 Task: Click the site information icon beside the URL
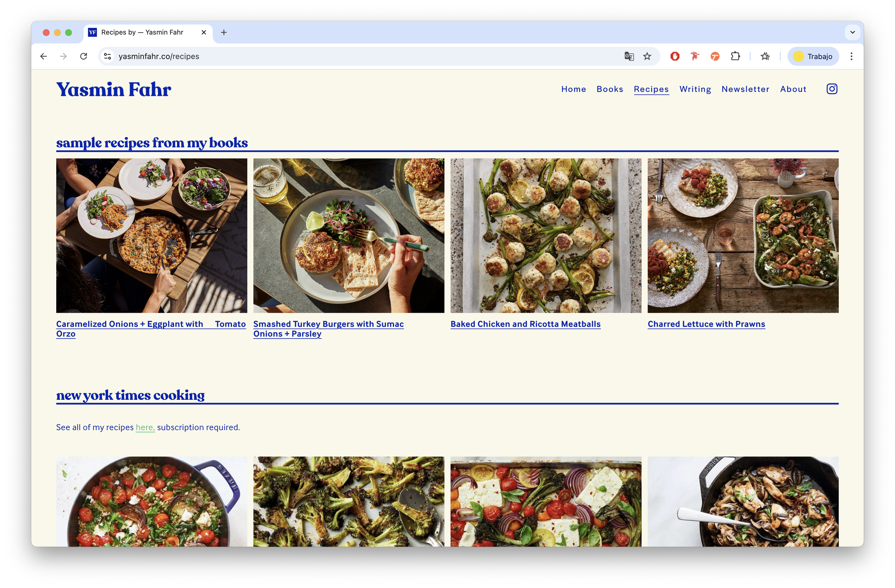tap(107, 57)
